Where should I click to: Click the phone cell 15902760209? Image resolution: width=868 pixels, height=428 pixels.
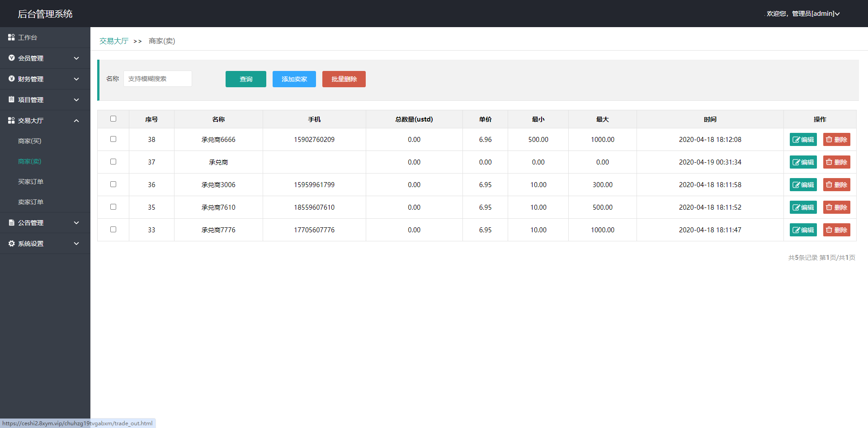pos(314,140)
